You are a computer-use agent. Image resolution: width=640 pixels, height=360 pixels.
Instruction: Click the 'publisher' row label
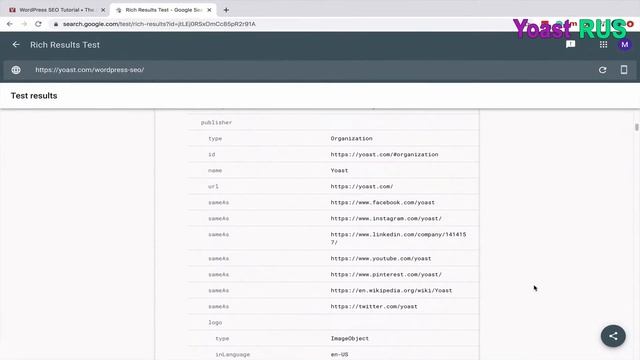(x=216, y=122)
